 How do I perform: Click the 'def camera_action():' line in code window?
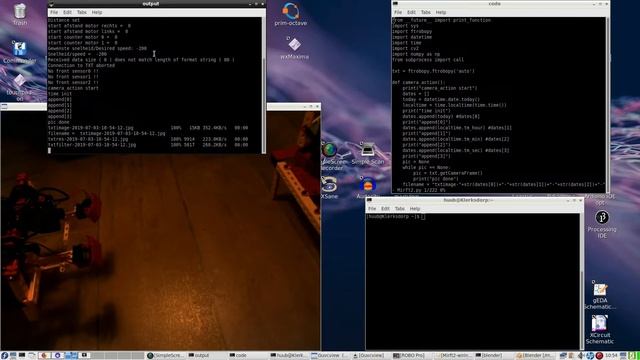coord(418,82)
